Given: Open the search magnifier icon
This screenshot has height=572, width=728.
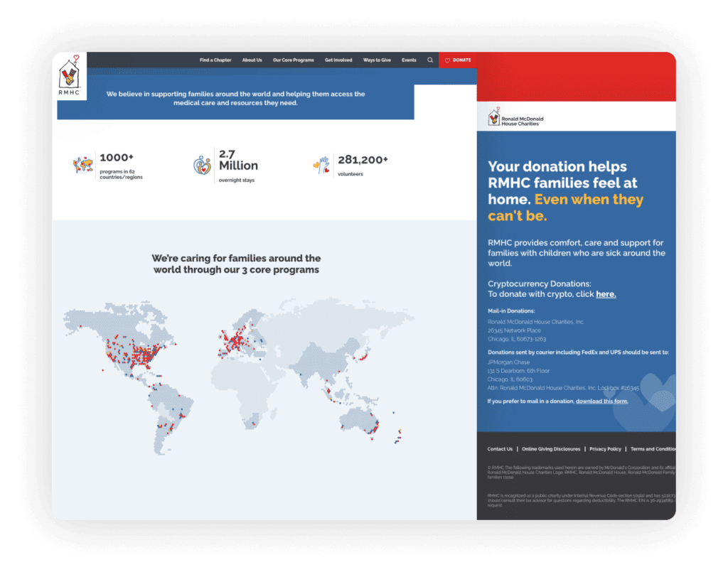Looking at the screenshot, I should (429, 60).
